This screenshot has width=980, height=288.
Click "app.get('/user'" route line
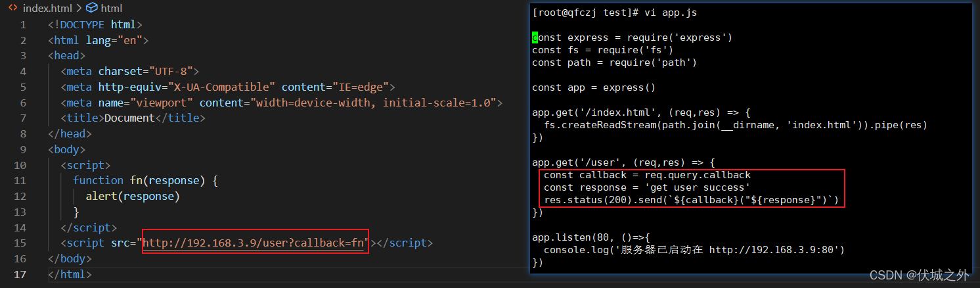pyautogui.click(x=623, y=162)
